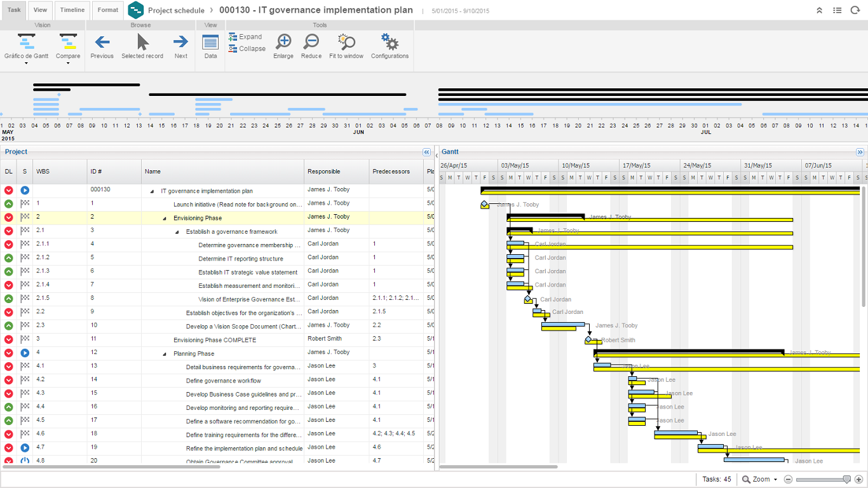Click Fit to window icon
The height and width of the screenshot is (488, 868).
point(346,43)
